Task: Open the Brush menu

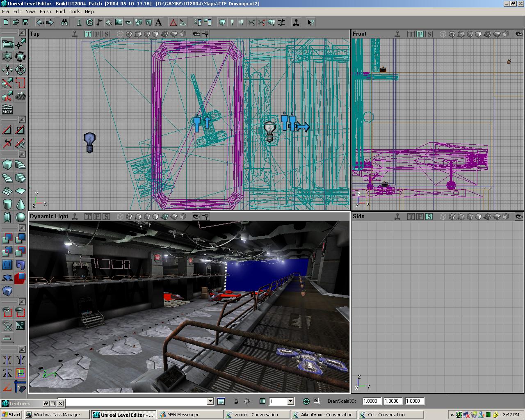Action: tap(45, 11)
